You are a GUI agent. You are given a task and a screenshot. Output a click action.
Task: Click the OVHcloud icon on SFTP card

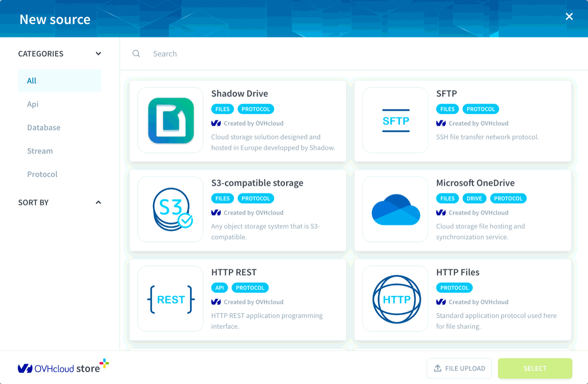(441, 123)
